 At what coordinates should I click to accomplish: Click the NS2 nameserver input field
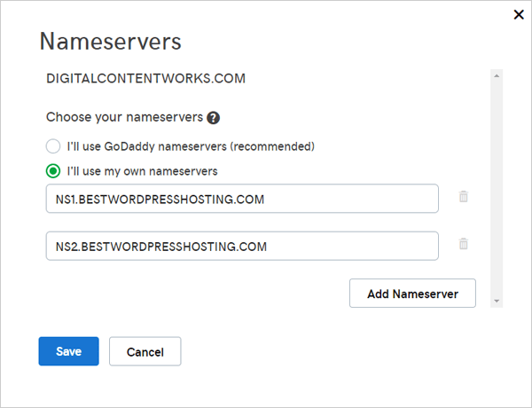point(242,246)
